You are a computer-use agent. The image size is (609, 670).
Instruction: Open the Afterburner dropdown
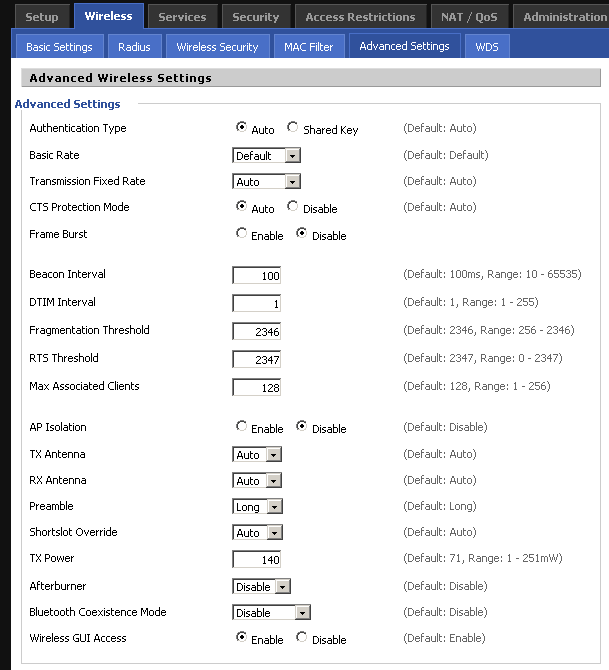[x=261, y=587]
